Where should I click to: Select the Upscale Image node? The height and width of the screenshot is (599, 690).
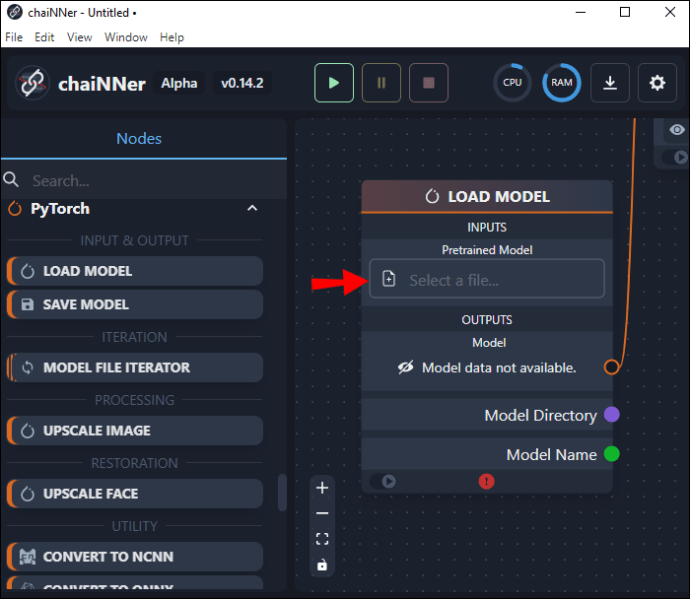point(135,430)
